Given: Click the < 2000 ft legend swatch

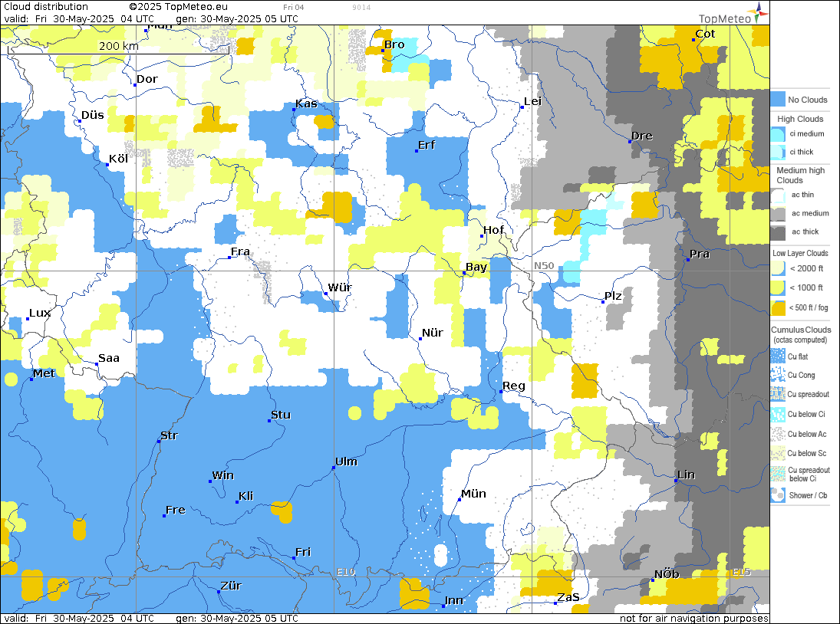Looking at the screenshot, I should (778, 268).
